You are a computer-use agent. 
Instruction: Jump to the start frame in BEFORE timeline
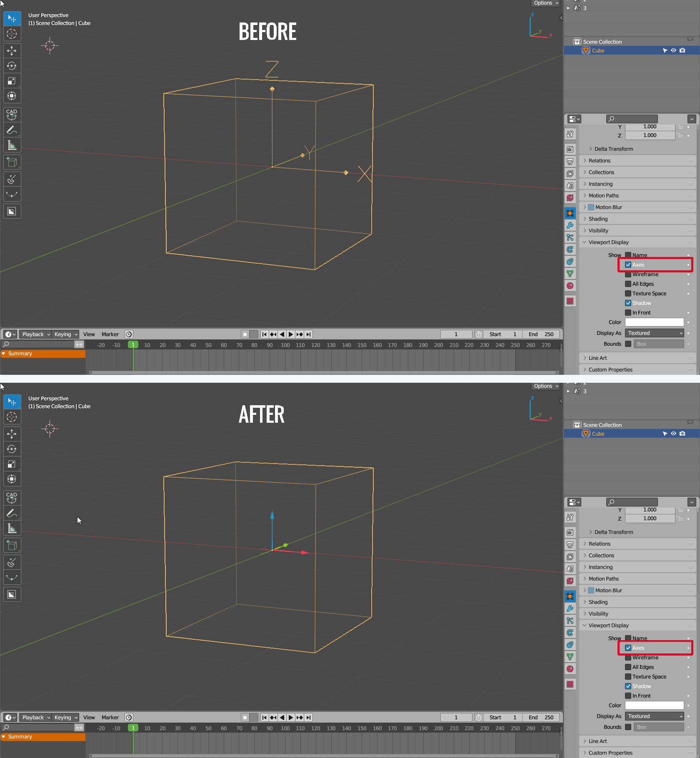pos(265,334)
